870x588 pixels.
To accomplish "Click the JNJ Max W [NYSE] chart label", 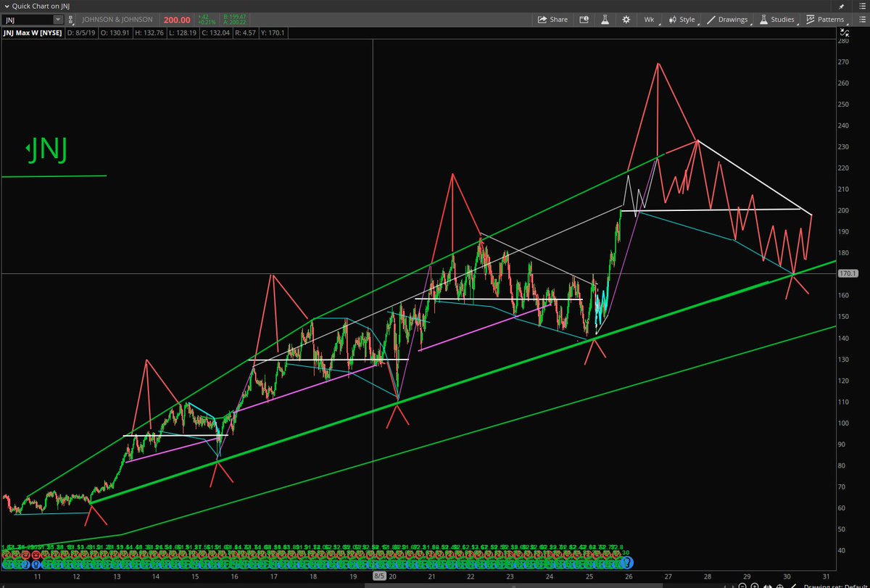I will pyautogui.click(x=32, y=33).
